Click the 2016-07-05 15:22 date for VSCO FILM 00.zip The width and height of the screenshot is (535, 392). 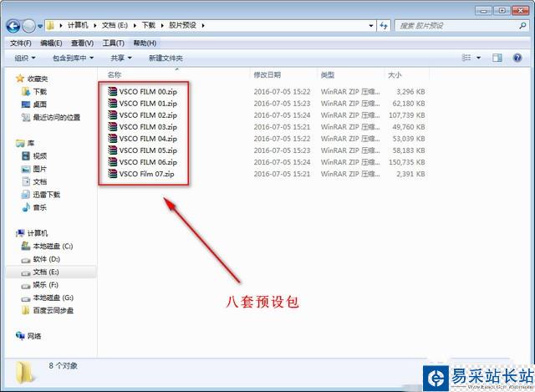pyautogui.click(x=283, y=92)
